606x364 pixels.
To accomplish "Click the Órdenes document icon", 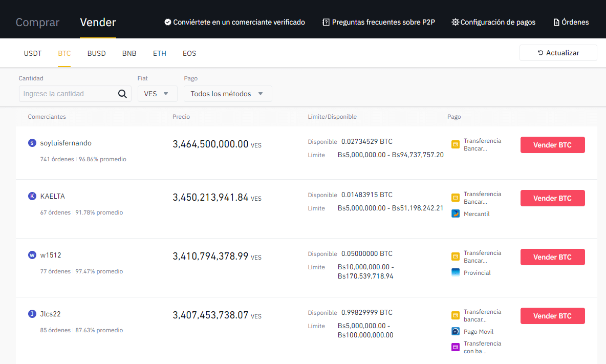I will [556, 23].
